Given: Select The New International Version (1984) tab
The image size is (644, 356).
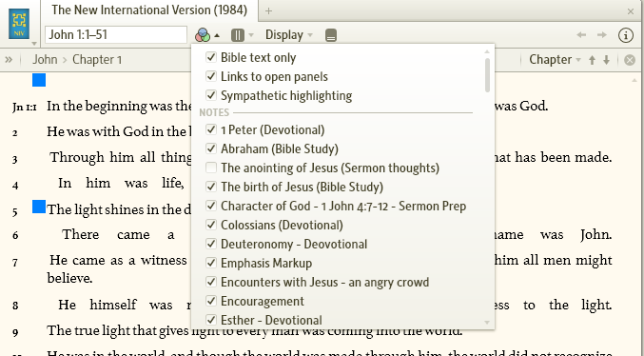Looking at the screenshot, I should (149, 10).
